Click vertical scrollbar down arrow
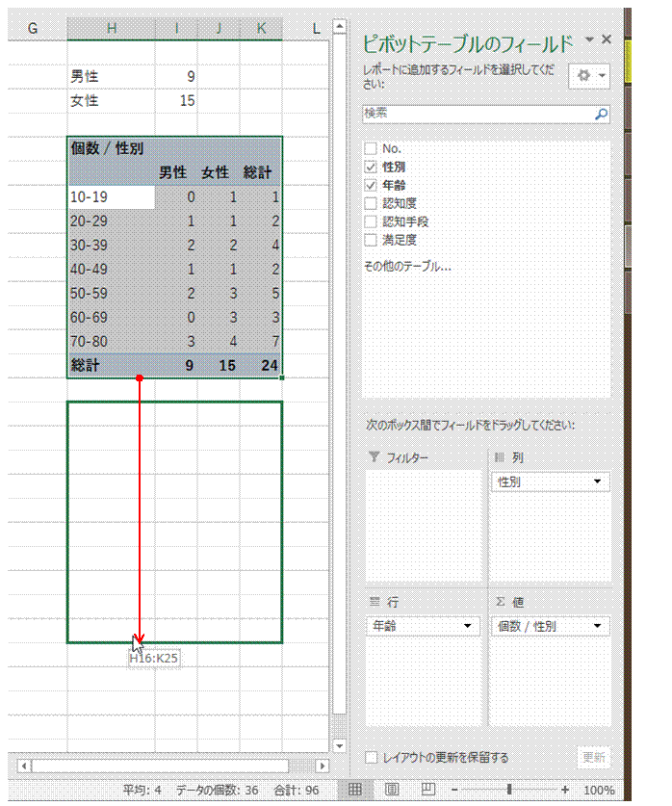Image resolution: width=672 pixels, height=806 pixels. [340, 745]
